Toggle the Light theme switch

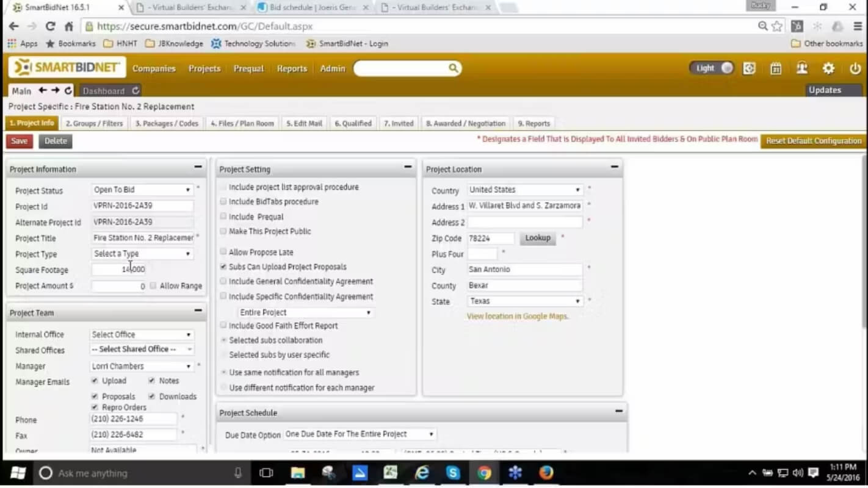pos(712,68)
